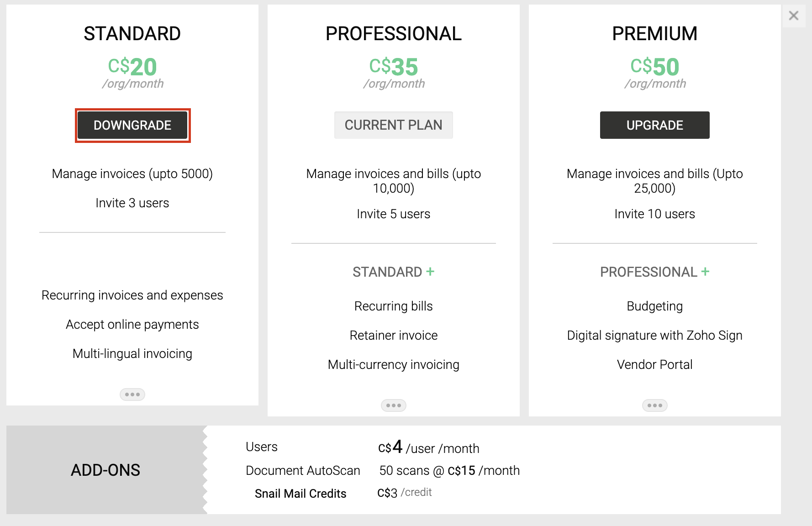Click the Snail Mail Credits add-on
This screenshot has width=812, height=526.
coord(301,494)
